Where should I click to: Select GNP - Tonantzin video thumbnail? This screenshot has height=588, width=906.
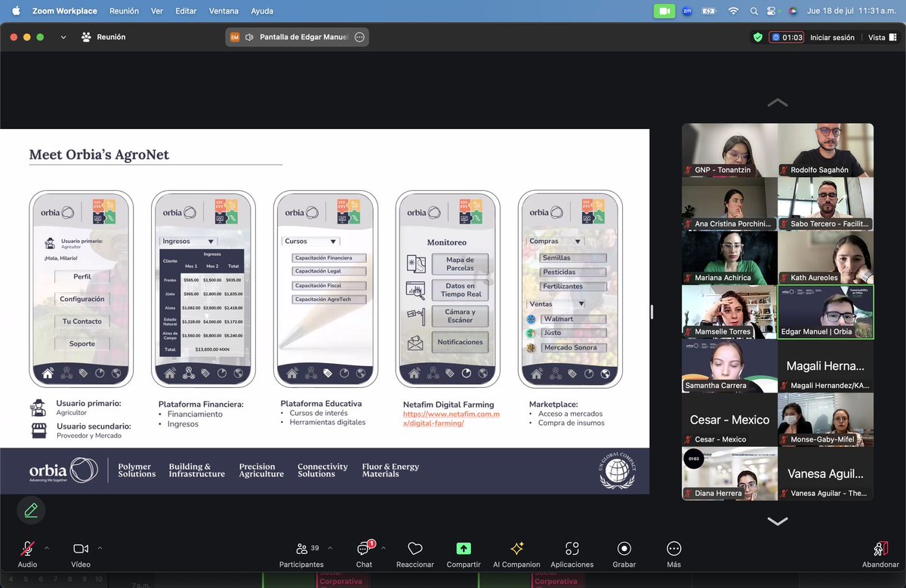coord(729,149)
